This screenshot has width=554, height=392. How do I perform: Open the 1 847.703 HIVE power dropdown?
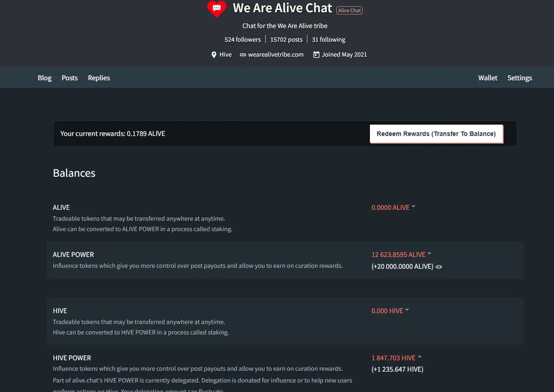[397, 358]
